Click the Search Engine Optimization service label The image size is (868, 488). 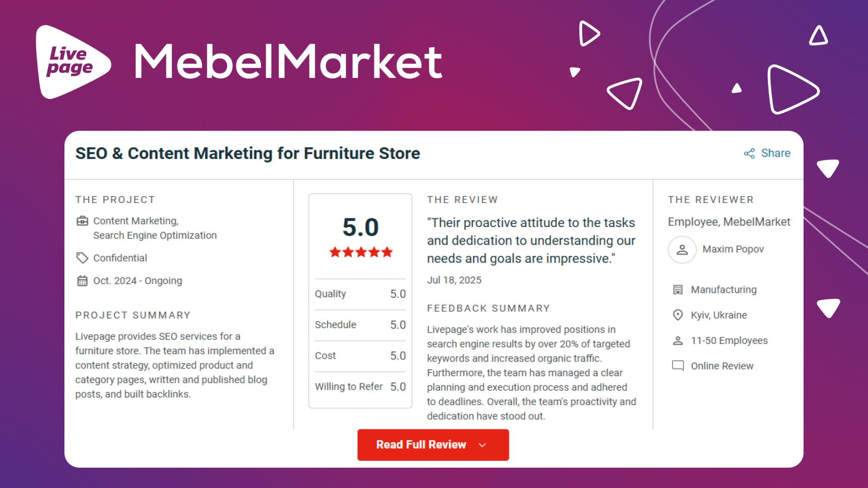155,236
